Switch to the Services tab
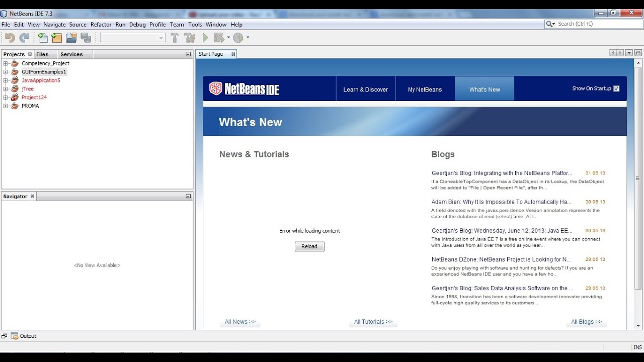Viewport: 644px width, 362px height. pos(71,54)
